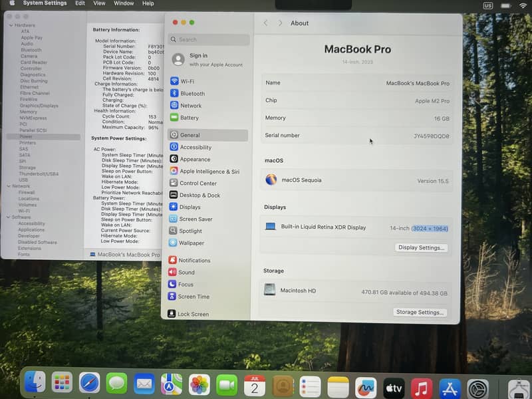This screenshot has width=532, height=399.
Task: Select Applications in System Information sidebar
Action: 31,229
